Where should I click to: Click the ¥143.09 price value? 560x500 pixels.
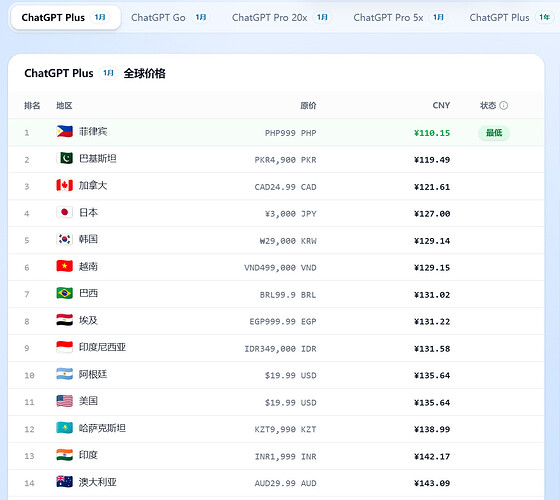[432, 483]
